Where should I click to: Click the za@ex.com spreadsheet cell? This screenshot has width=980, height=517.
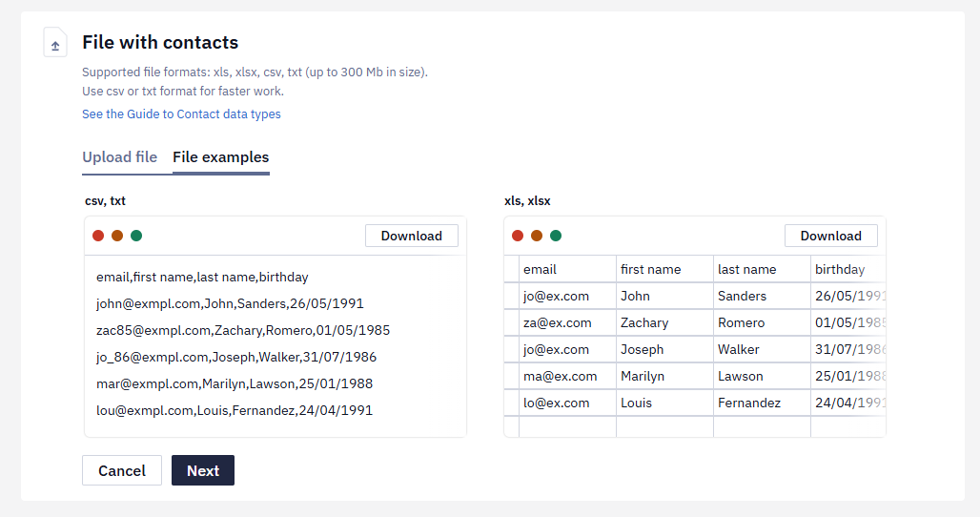567,322
